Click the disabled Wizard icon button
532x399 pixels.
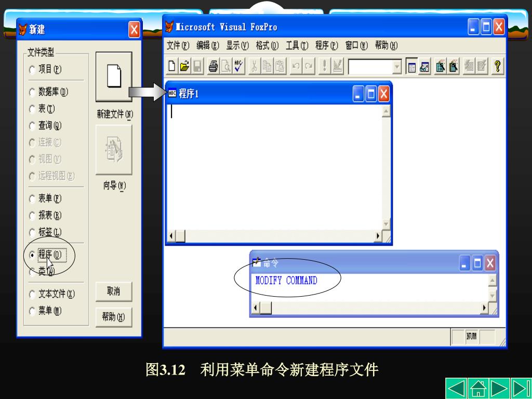point(114,150)
